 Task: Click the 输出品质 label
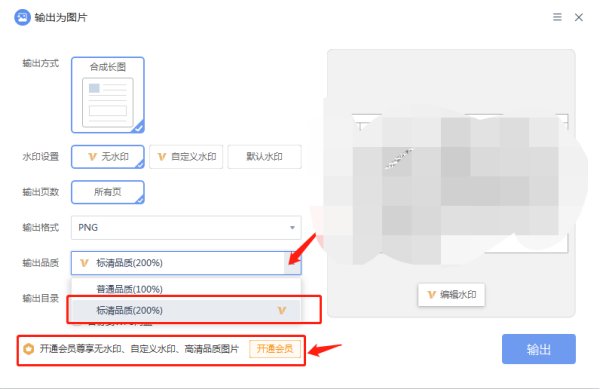tap(41, 263)
